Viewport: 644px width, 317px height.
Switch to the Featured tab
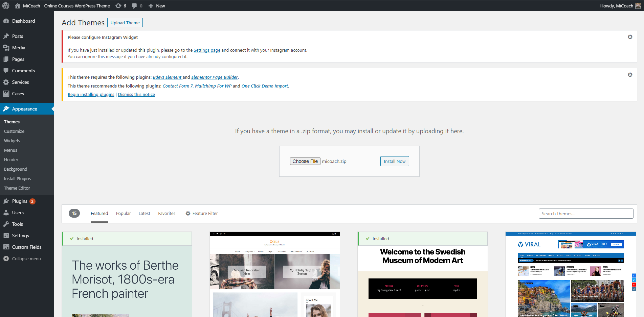99,213
